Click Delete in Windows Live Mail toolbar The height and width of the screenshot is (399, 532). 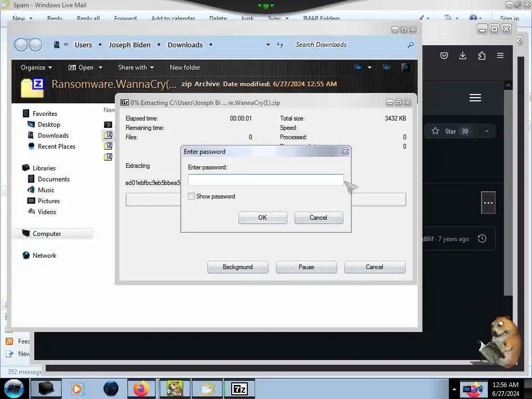coord(218,18)
